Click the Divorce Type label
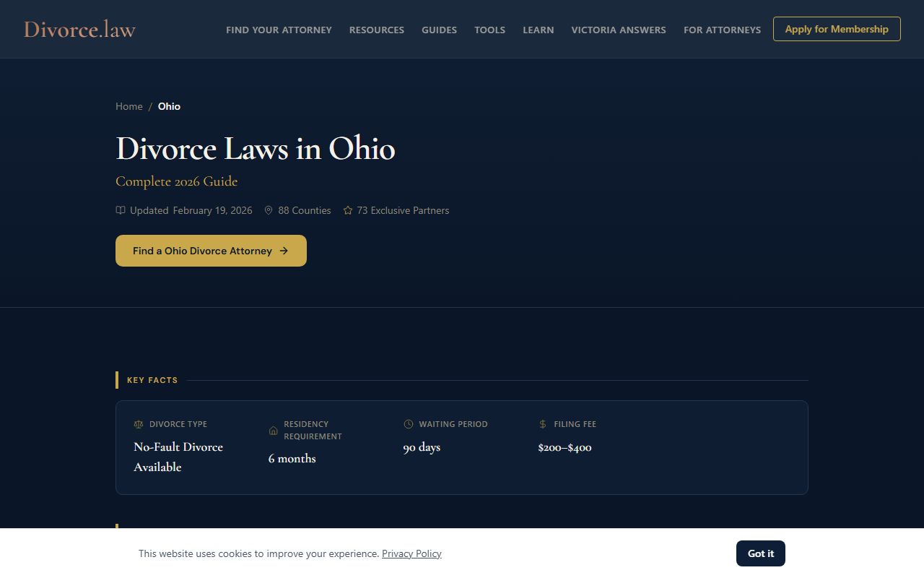This screenshot has height=578, width=924. 178,424
